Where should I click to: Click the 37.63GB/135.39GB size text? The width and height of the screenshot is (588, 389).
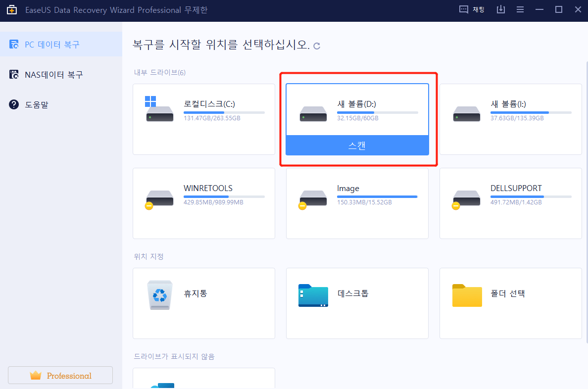pos(517,118)
